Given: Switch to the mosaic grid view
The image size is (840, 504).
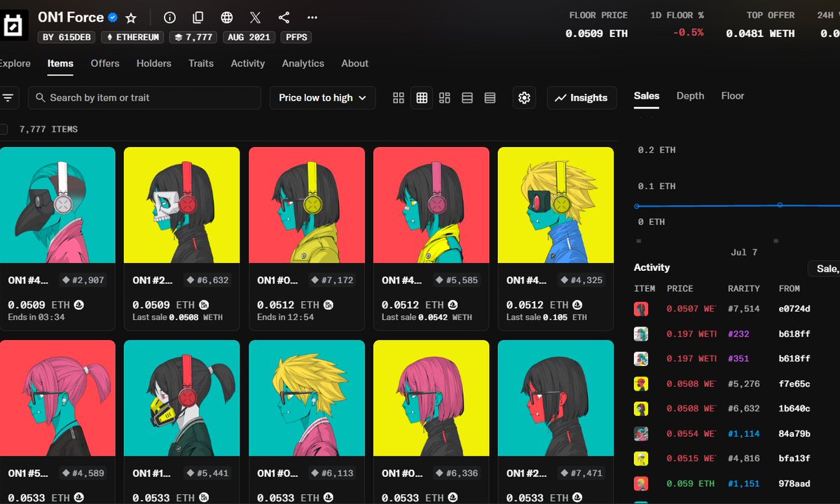Looking at the screenshot, I should coord(445,98).
